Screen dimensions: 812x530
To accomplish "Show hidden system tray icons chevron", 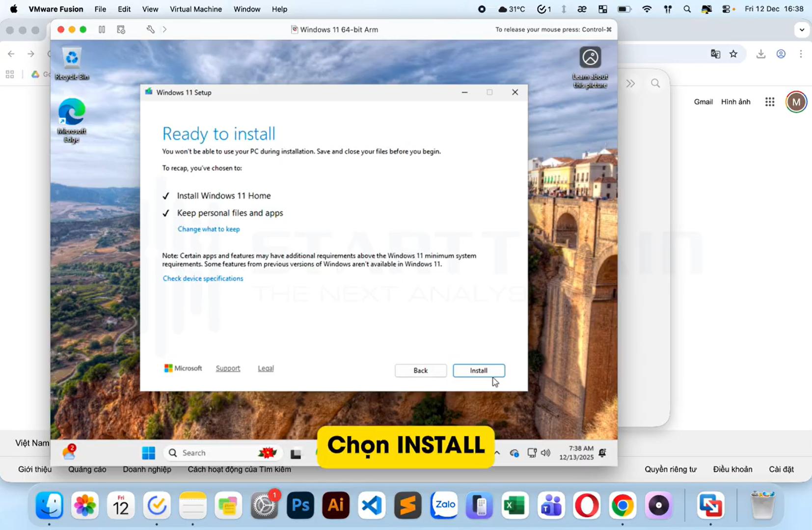I will 497,453.
